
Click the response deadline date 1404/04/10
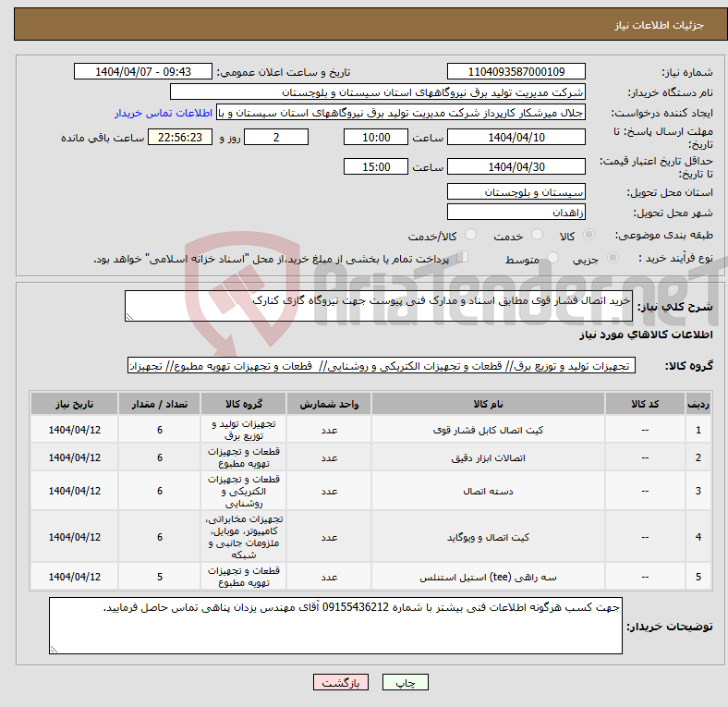(516, 137)
